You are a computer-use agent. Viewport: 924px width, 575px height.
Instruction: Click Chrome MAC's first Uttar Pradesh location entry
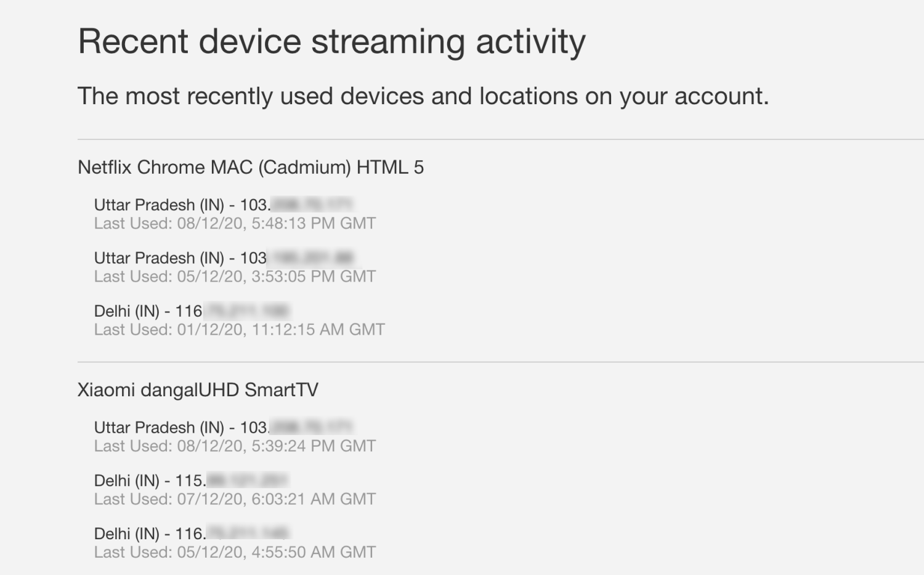(x=224, y=205)
